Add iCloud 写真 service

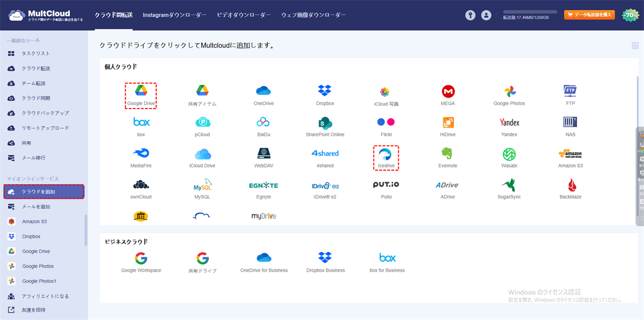(x=386, y=96)
